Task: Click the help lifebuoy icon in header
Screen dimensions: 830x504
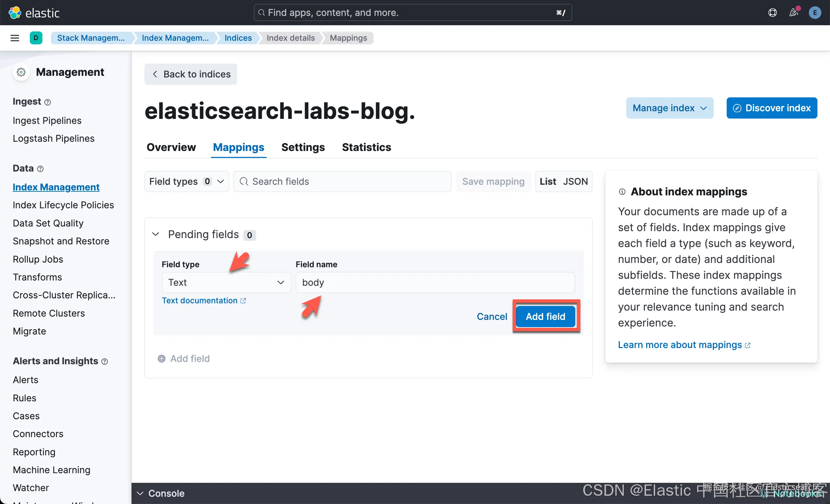Action: pyautogui.click(x=772, y=13)
